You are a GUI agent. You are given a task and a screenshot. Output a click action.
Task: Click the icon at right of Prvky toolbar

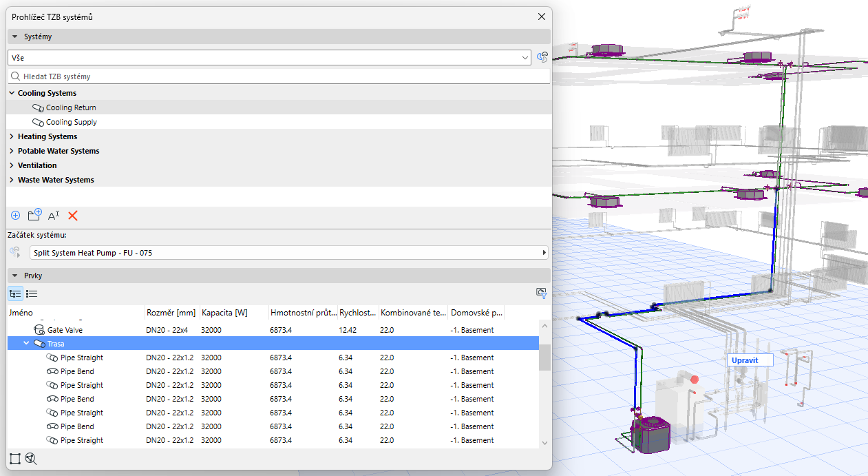tap(541, 293)
